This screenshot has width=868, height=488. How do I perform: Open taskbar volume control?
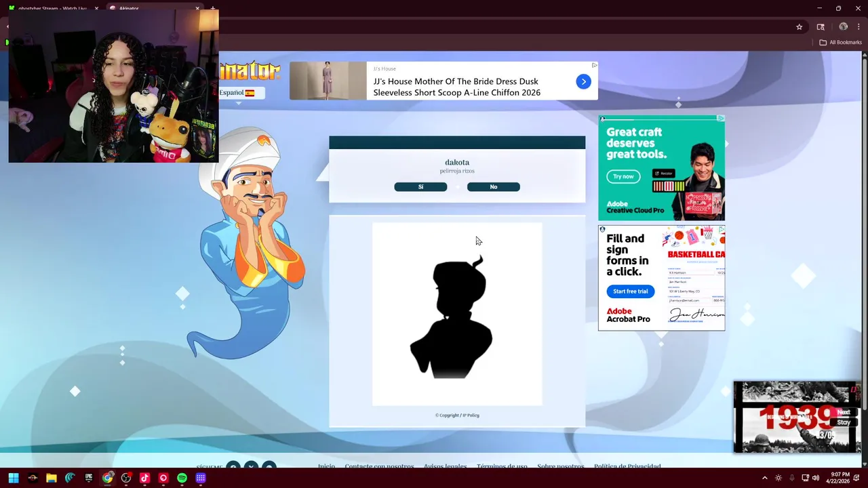pos(816,478)
